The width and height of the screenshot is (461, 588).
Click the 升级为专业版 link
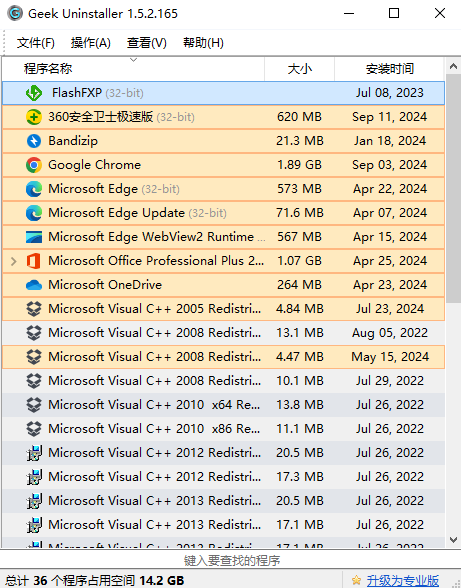403,580
